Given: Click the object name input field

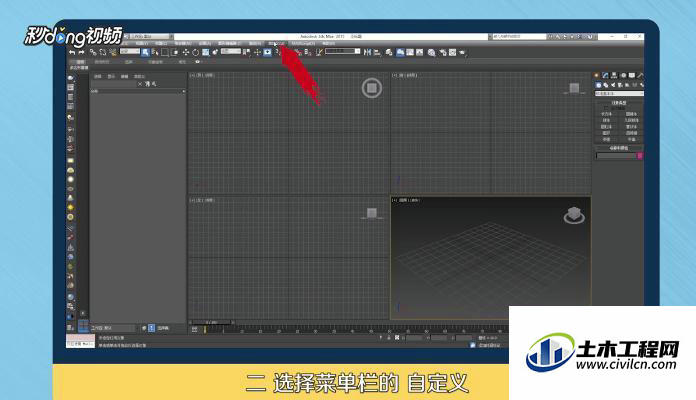Looking at the screenshot, I should 616,156.
